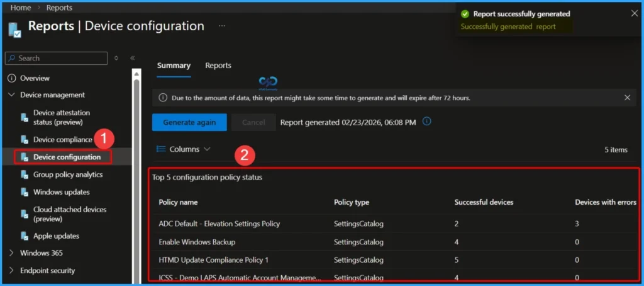Image resolution: width=644 pixels, height=286 pixels.
Task: Click the Device configuration icon
Action: pyautogui.click(x=25, y=157)
